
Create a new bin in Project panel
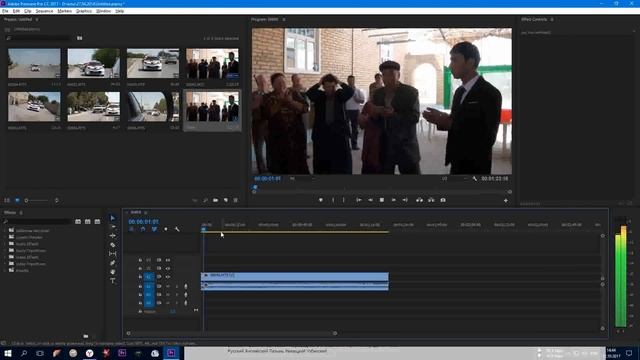[x=215, y=200]
